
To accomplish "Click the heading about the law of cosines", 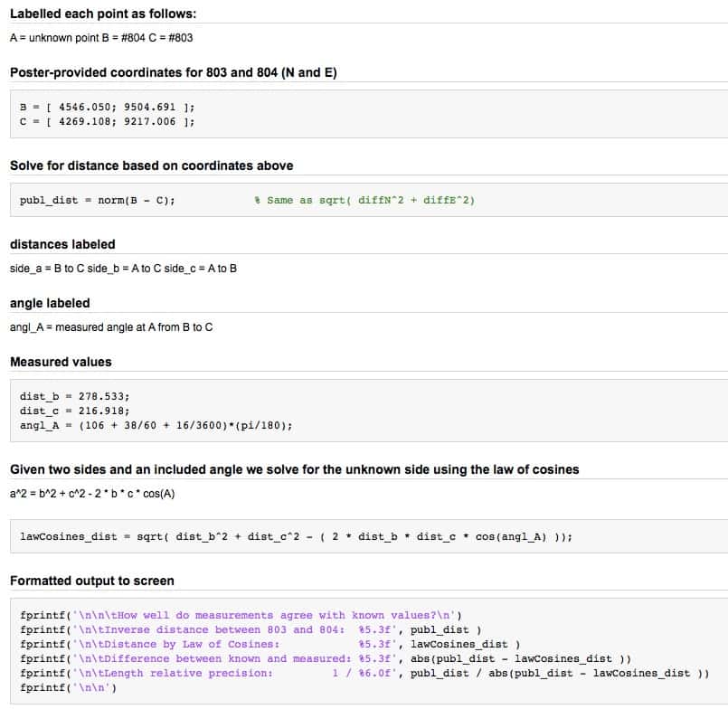I will pos(295,470).
